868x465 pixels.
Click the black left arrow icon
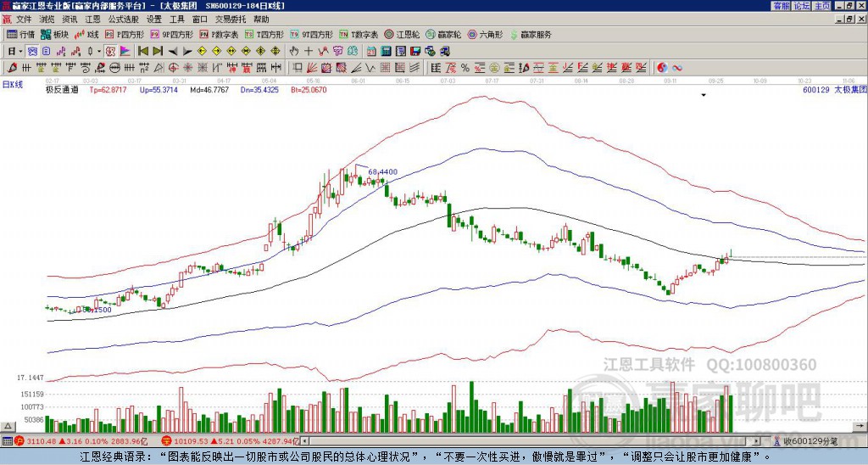(x=172, y=51)
